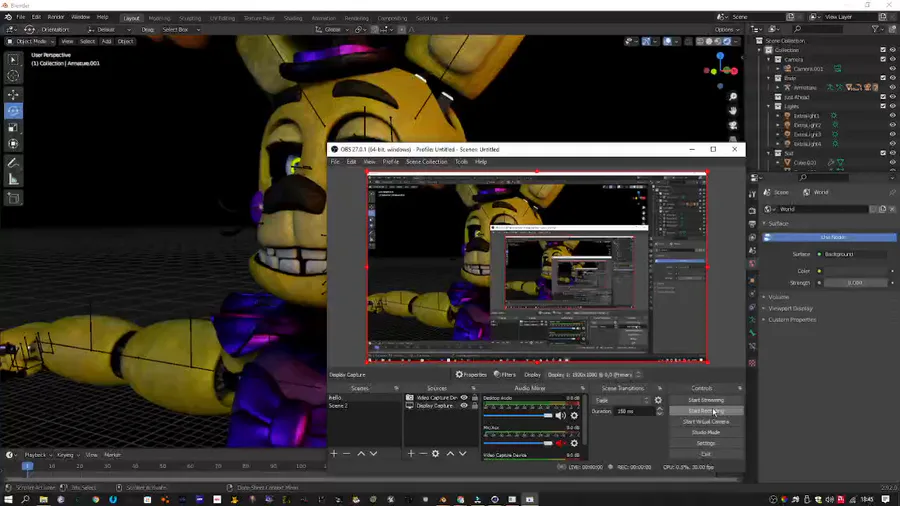Viewport: 900px width, 506px height.
Task: Click Start Recording in OBS
Action: point(706,411)
